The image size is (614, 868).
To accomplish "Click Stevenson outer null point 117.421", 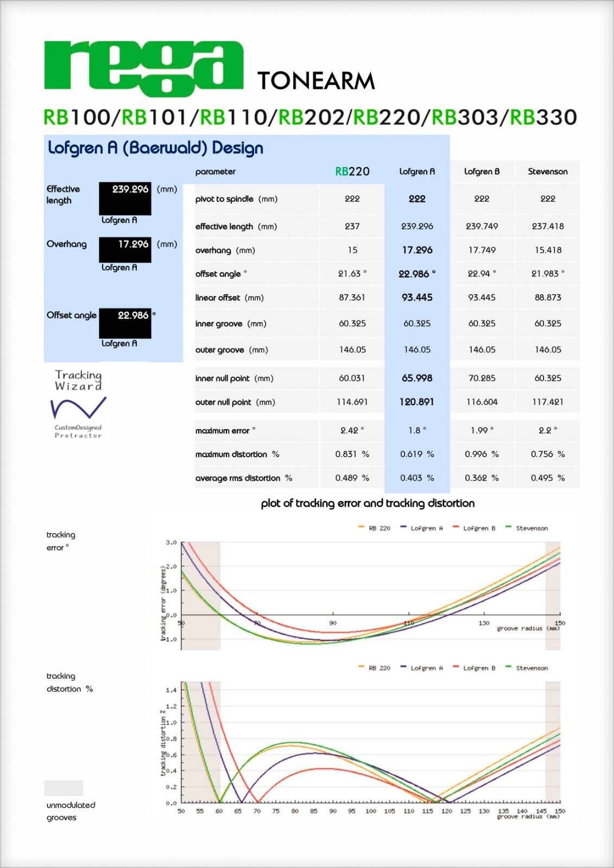I will click(548, 402).
